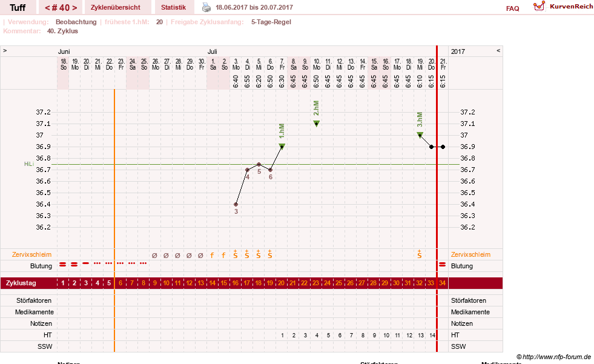Viewport: 594px width, 364px height.
Task: Click temperature point labeled 4
Action: [248, 170]
